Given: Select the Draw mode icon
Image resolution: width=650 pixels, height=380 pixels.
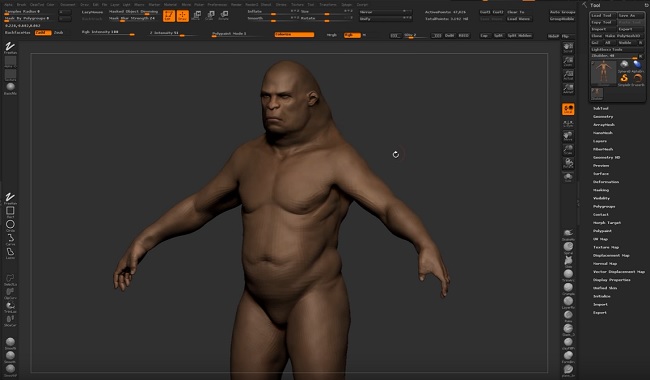Looking at the screenshot, I should point(182,16).
